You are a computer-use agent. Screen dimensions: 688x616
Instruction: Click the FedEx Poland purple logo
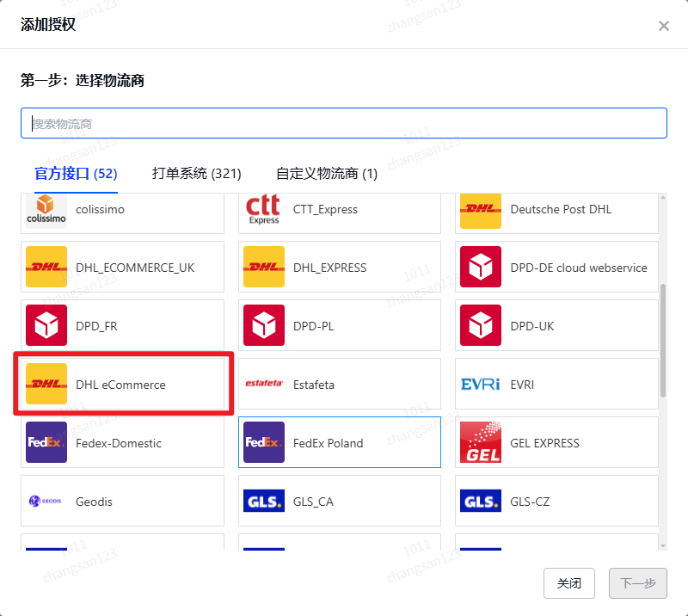[264, 442]
